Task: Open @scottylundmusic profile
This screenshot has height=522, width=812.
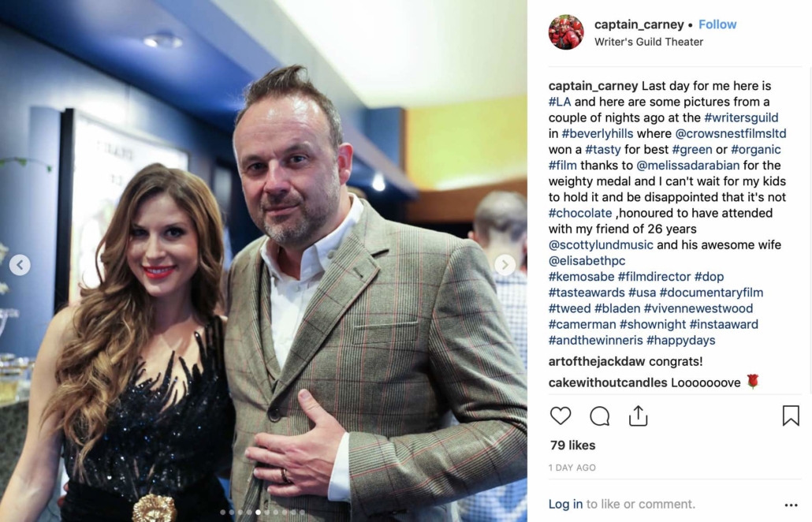Action: coord(601,245)
